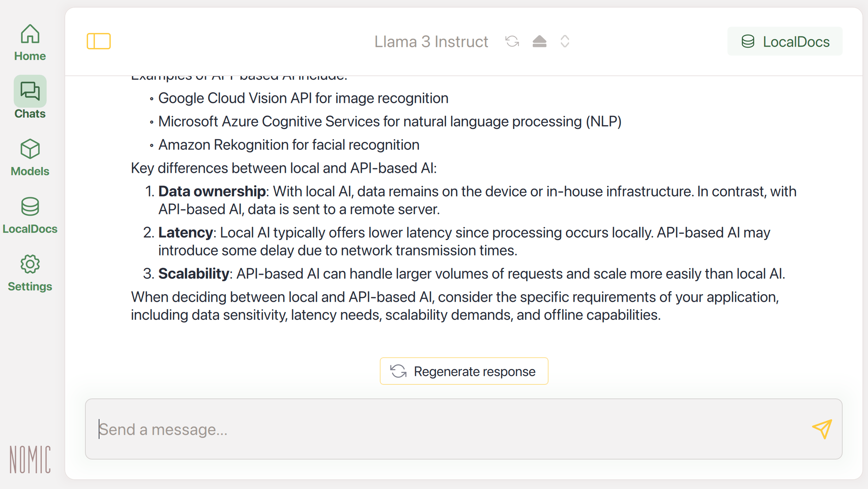
Task: Open LocalDocs in the left sidebar
Action: pyautogui.click(x=30, y=215)
